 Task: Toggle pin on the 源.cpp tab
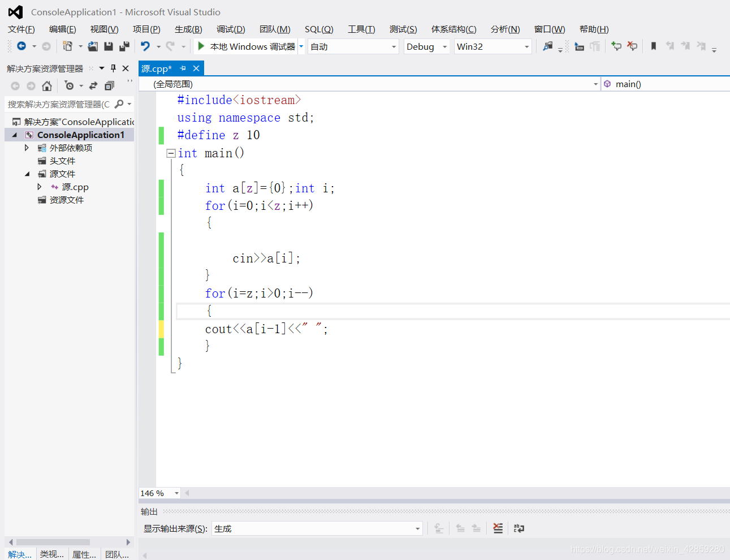[183, 68]
